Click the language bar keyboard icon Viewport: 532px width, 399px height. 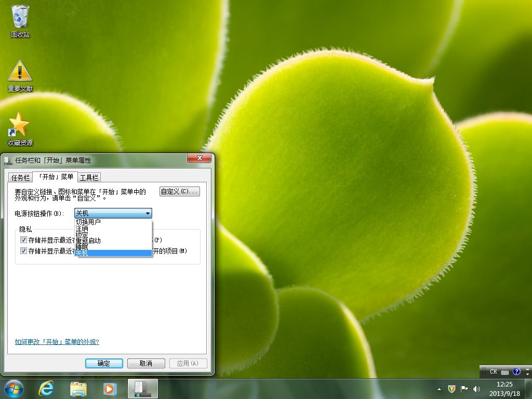(505, 372)
